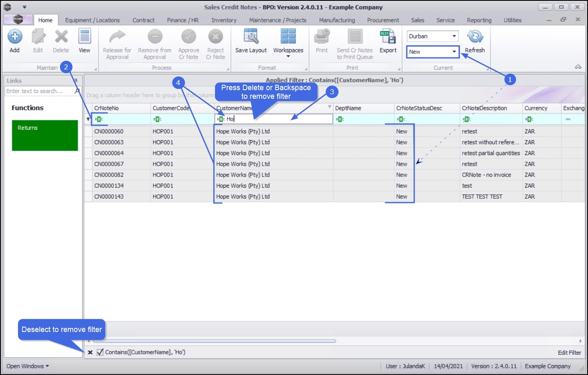Click the Remove from Approval icon

click(x=155, y=37)
